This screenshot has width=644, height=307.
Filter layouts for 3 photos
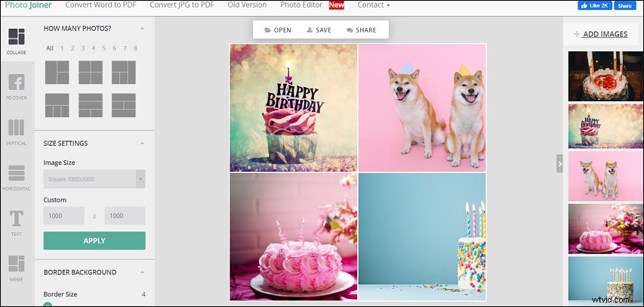coord(83,48)
